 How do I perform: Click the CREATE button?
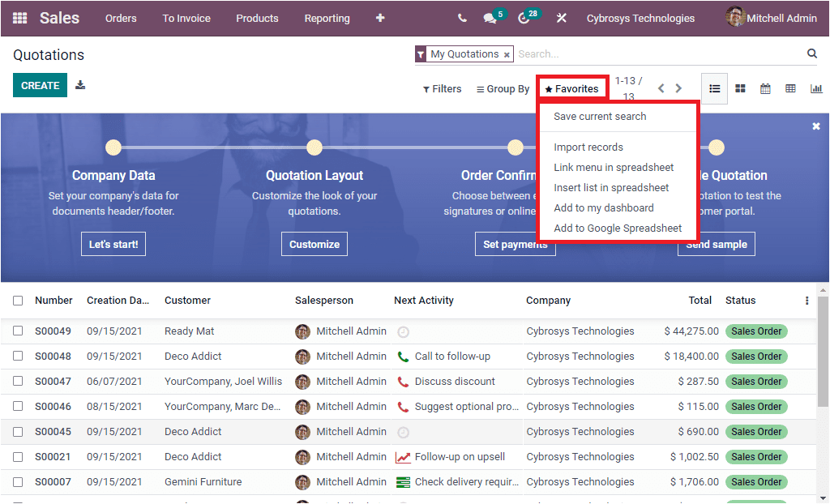[40, 84]
